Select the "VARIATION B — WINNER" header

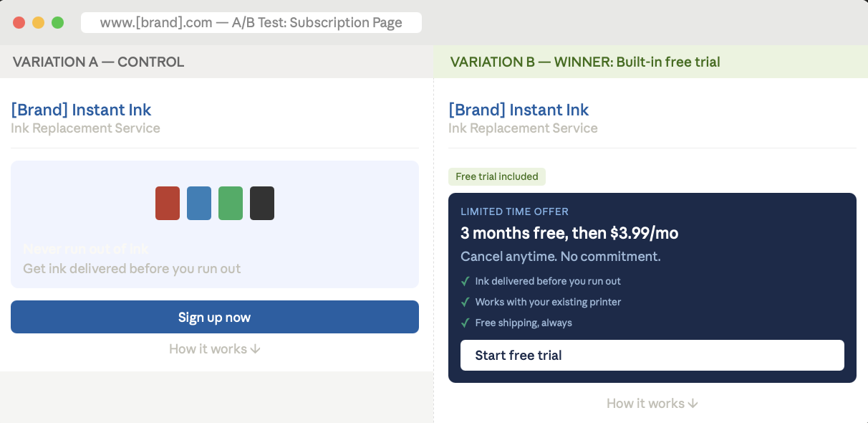[x=585, y=62]
